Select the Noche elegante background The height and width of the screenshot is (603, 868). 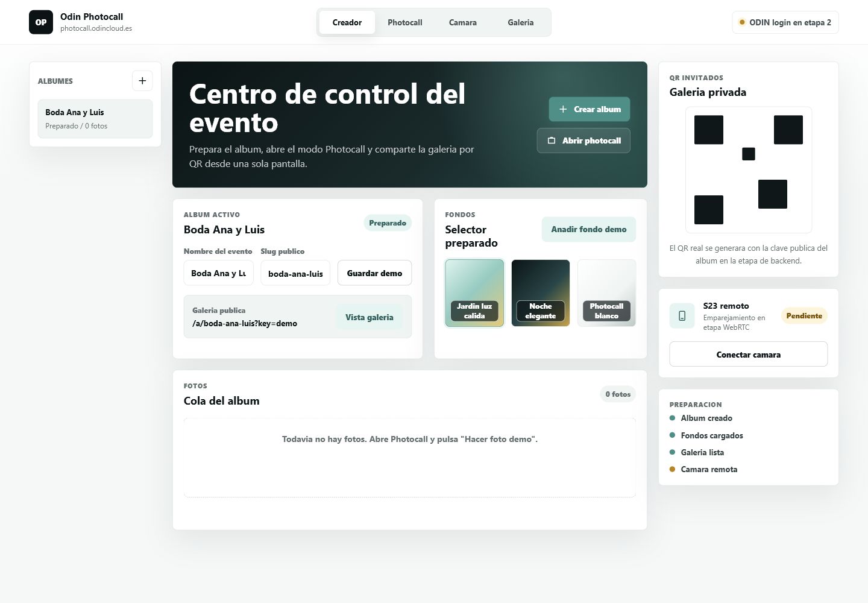[541, 293]
